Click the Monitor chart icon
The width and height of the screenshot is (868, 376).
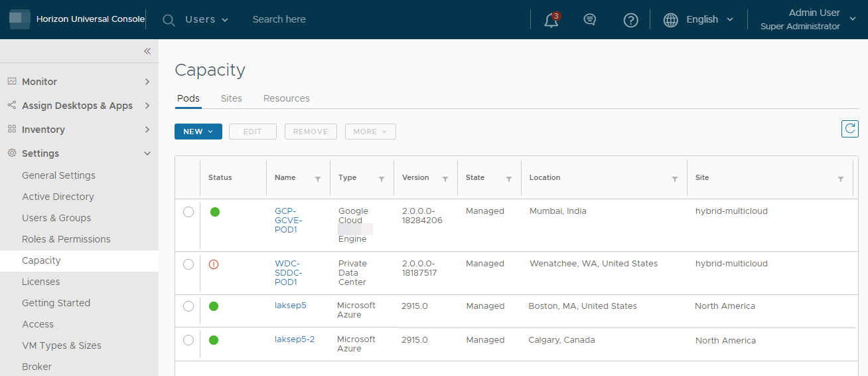pyautogui.click(x=12, y=81)
